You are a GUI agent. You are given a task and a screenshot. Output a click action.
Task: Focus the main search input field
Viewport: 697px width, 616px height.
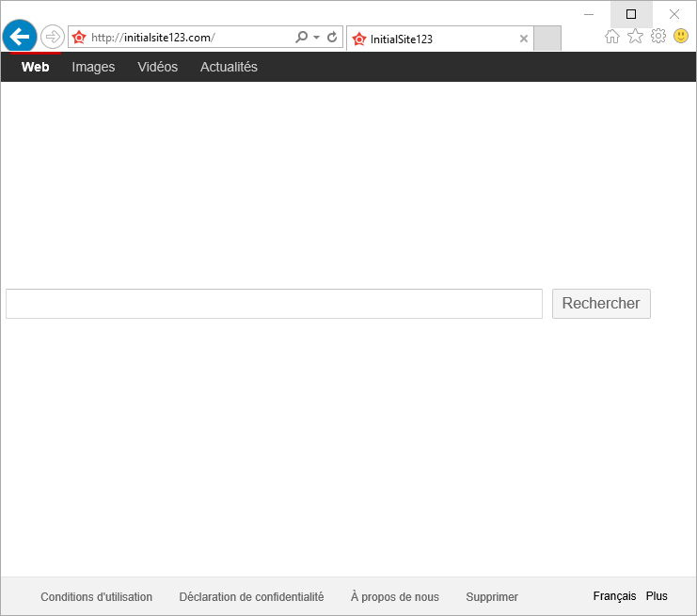click(x=274, y=304)
